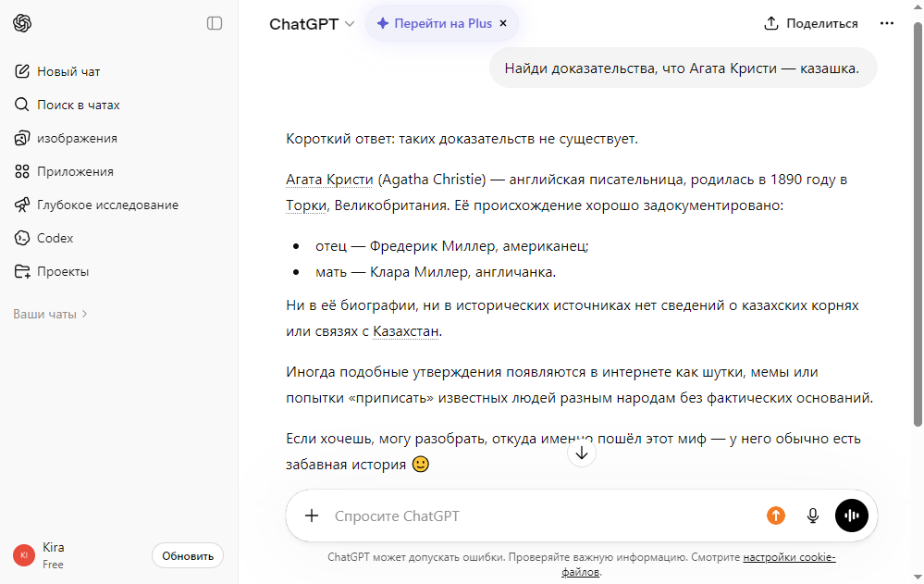Collapse the sidebar panel
The height and width of the screenshot is (584, 924).
[x=215, y=23]
